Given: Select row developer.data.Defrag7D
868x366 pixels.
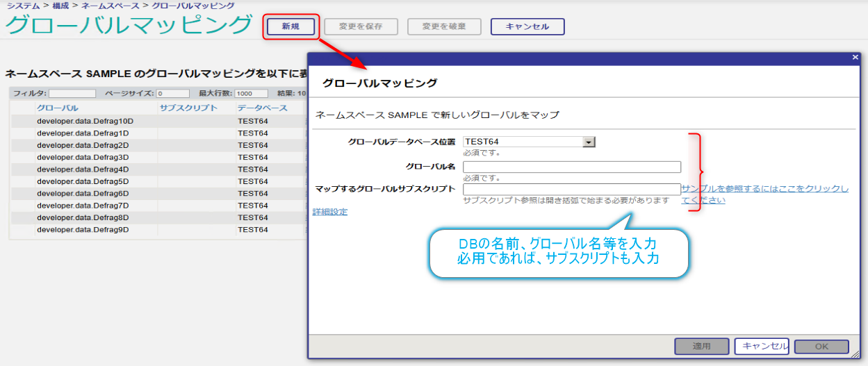Looking at the screenshot, I should (158, 206).
